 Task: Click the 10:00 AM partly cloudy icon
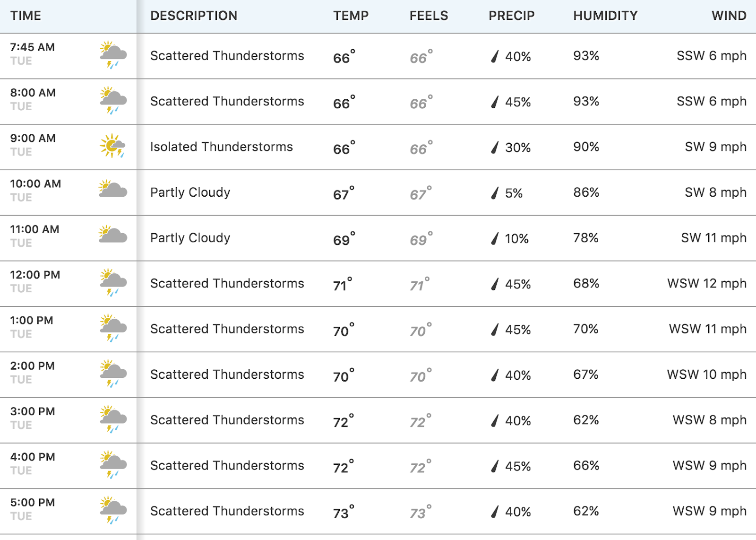(112, 190)
